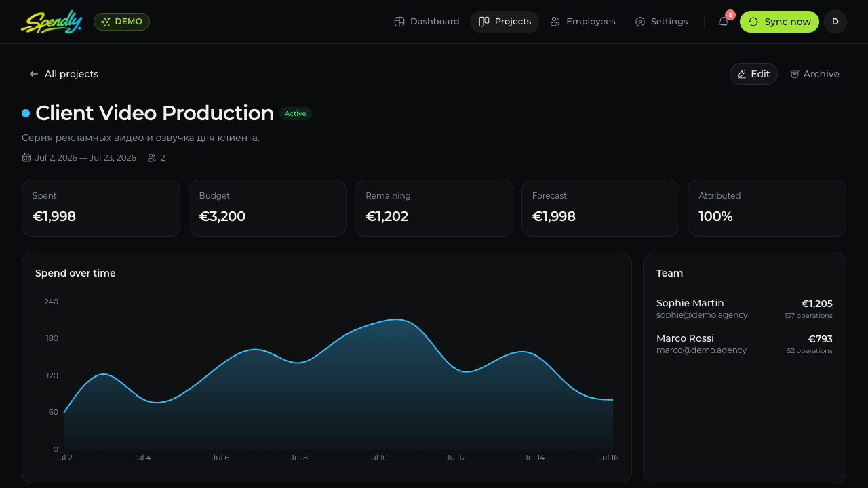Click the 240 y-axis label

point(51,302)
